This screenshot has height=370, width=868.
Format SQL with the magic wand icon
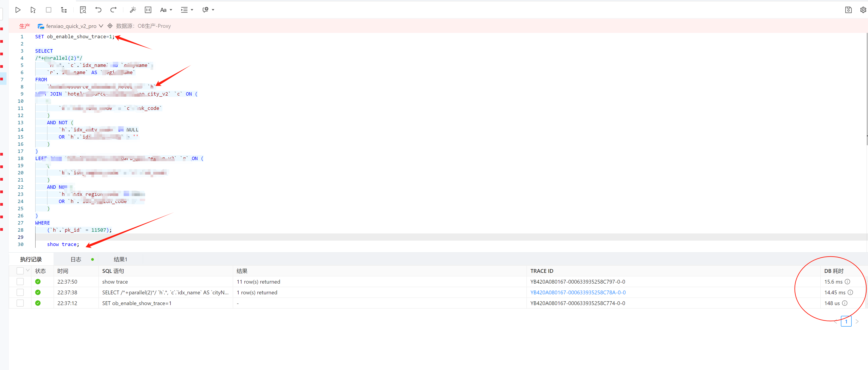click(133, 10)
